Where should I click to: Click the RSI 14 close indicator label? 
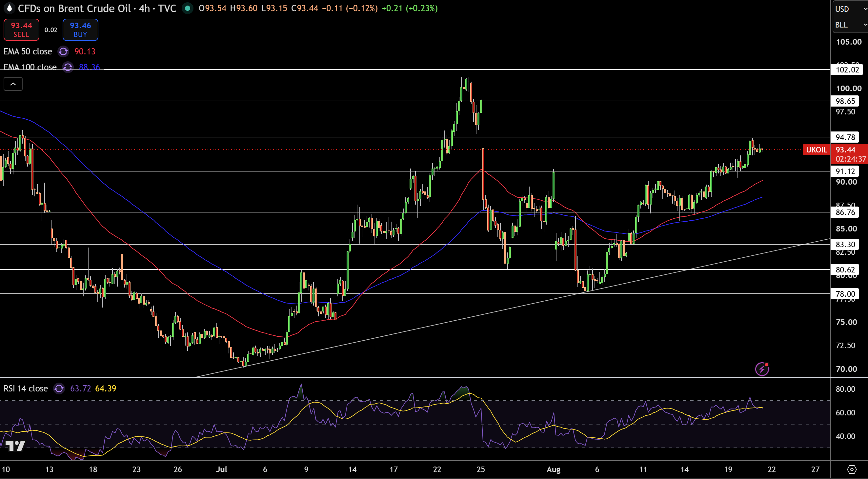coord(26,389)
